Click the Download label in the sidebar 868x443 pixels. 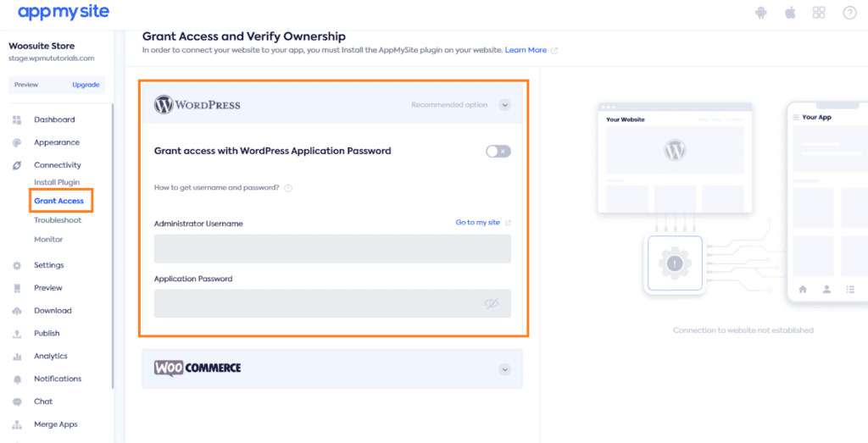53,310
